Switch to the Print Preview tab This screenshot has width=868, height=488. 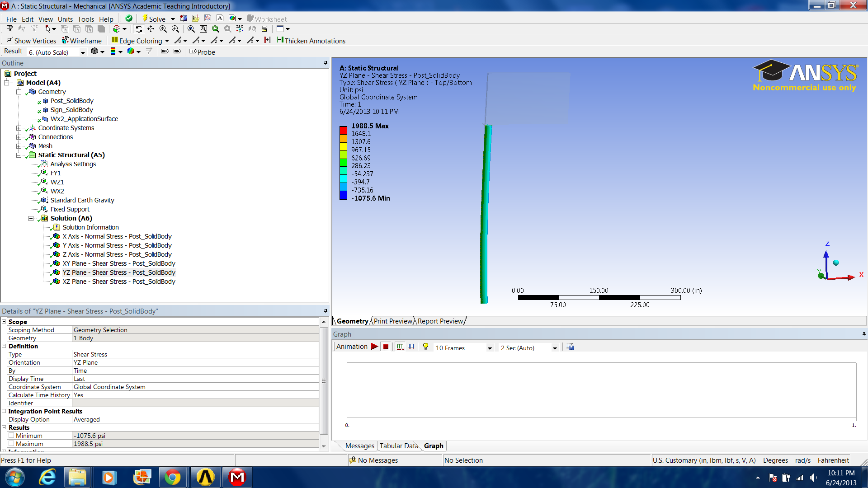393,321
